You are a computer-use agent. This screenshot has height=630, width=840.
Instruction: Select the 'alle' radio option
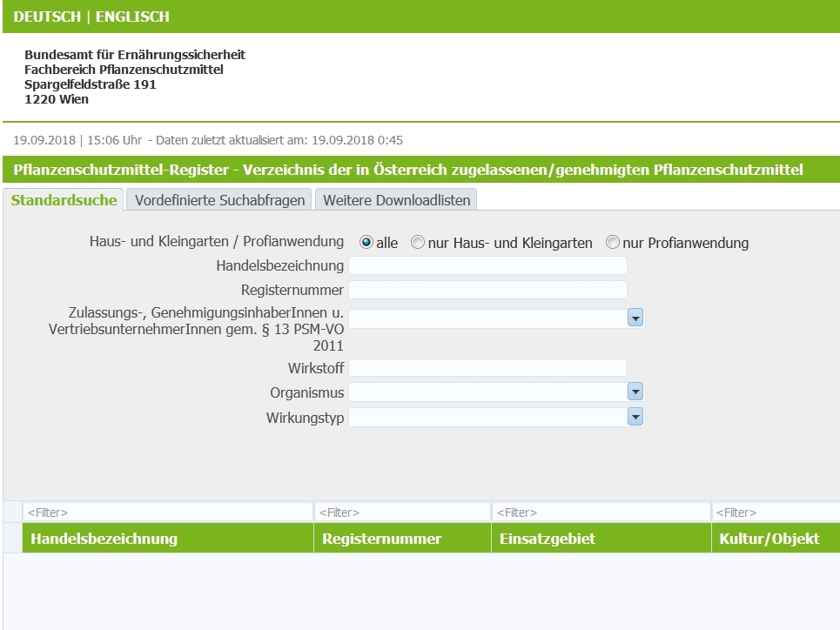pyautogui.click(x=366, y=243)
